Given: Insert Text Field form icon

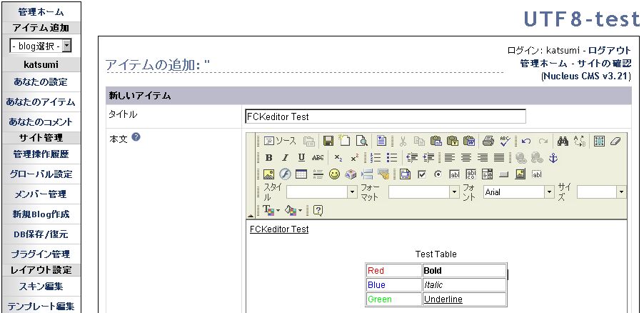Looking at the screenshot, I should pos(454,174).
